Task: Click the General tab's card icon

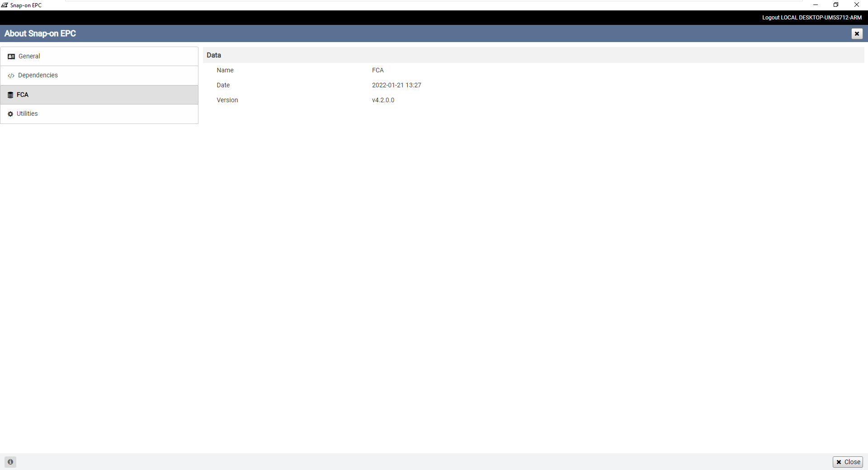Action: coord(11,57)
